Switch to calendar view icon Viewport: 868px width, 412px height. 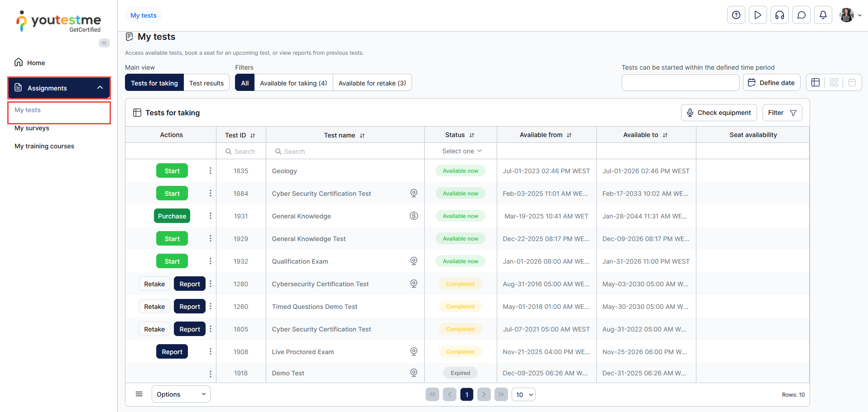(x=852, y=82)
